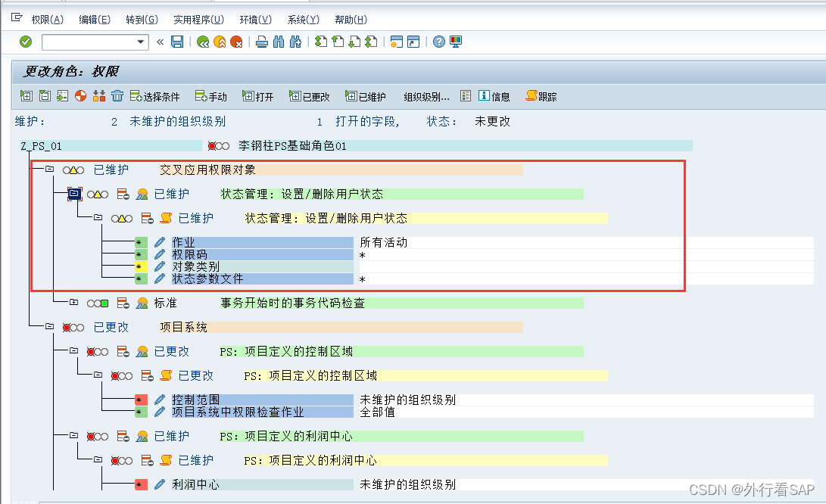826x504 pixels.
Task: Open Help with the question mark icon
Action: pyautogui.click(x=439, y=42)
